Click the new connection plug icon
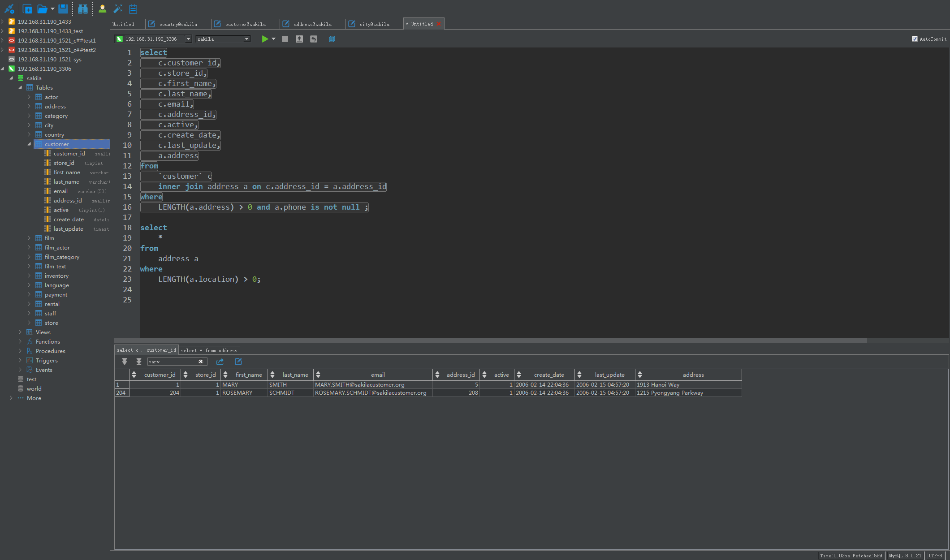Image resolution: width=950 pixels, height=560 pixels. click(9, 9)
